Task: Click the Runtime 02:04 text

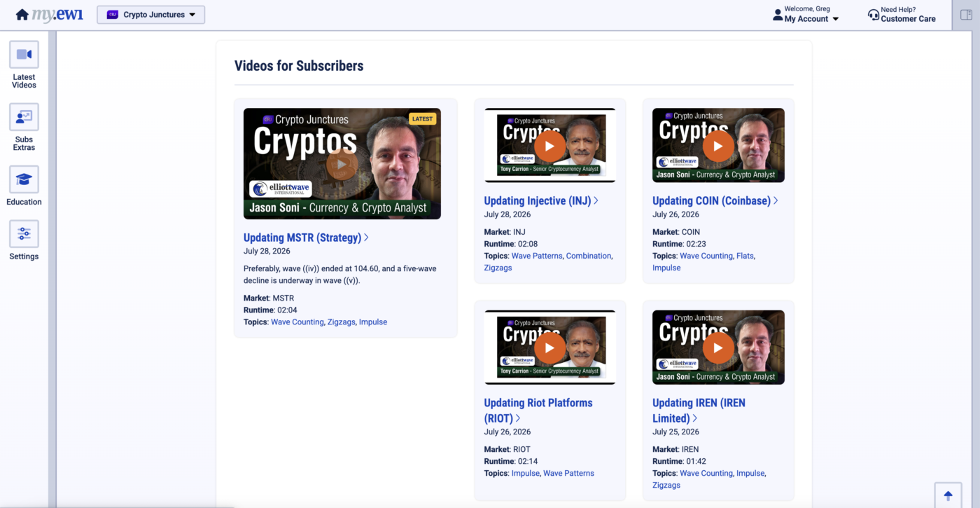Action: pyautogui.click(x=270, y=310)
